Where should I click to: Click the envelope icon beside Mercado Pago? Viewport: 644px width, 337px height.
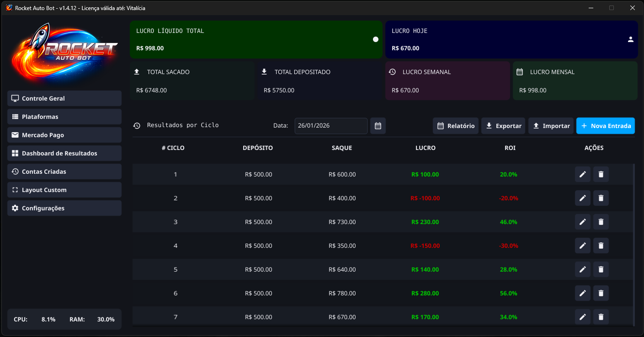(15, 135)
